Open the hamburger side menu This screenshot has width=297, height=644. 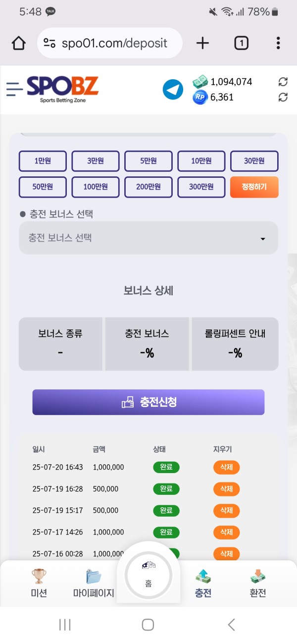point(14,89)
